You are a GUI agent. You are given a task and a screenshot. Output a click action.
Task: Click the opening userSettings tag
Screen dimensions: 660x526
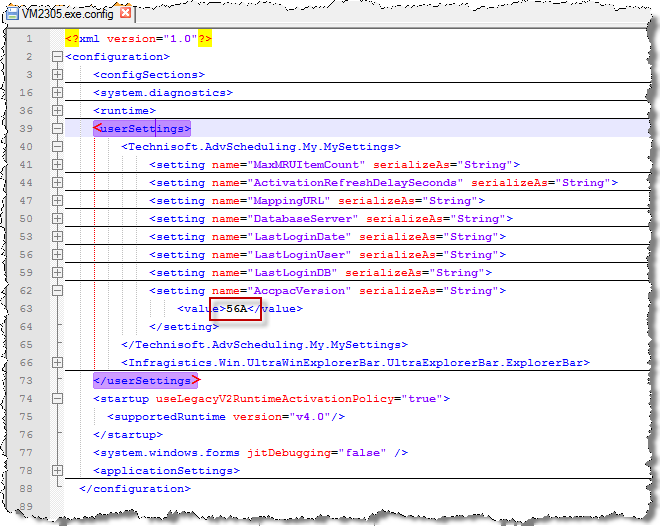(x=142, y=128)
